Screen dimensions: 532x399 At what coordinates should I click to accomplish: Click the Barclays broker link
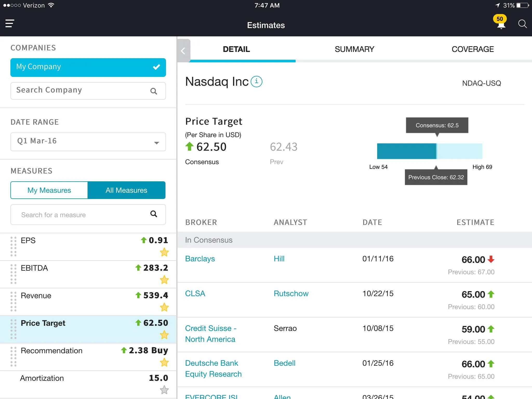pyautogui.click(x=201, y=258)
